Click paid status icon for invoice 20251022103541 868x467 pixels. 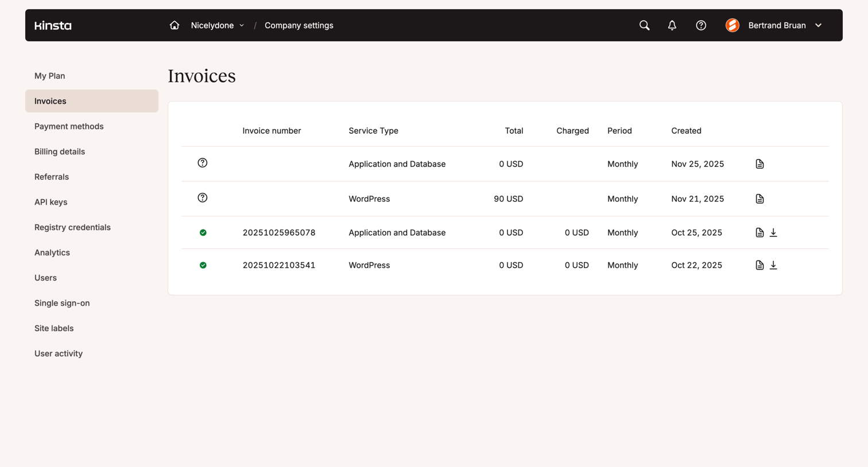(203, 265)
